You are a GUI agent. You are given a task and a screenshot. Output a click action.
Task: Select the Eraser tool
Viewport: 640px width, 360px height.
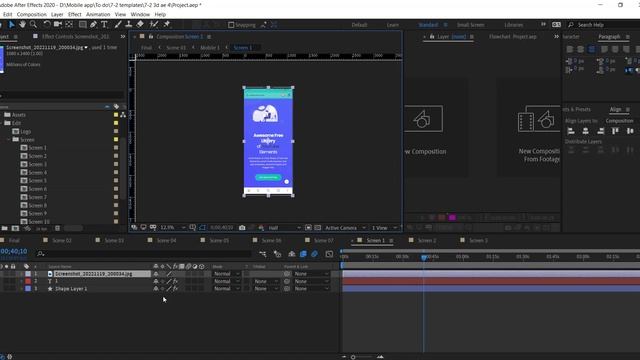(140, 25)
